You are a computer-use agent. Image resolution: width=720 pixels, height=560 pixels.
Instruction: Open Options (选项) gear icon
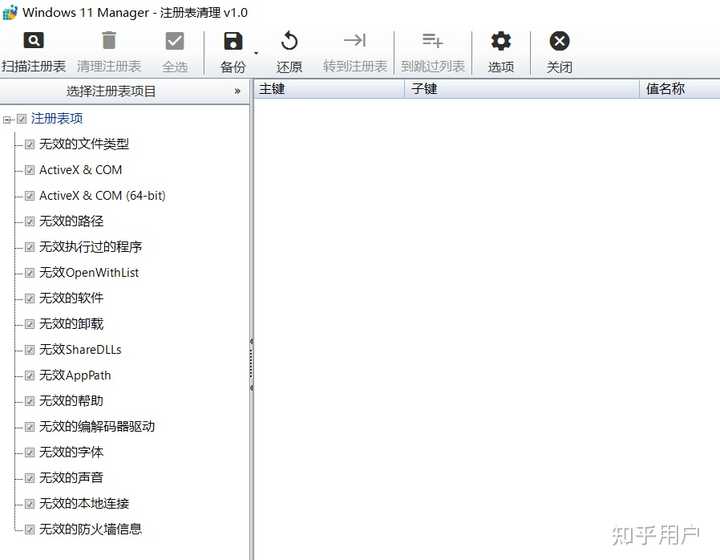501,41
